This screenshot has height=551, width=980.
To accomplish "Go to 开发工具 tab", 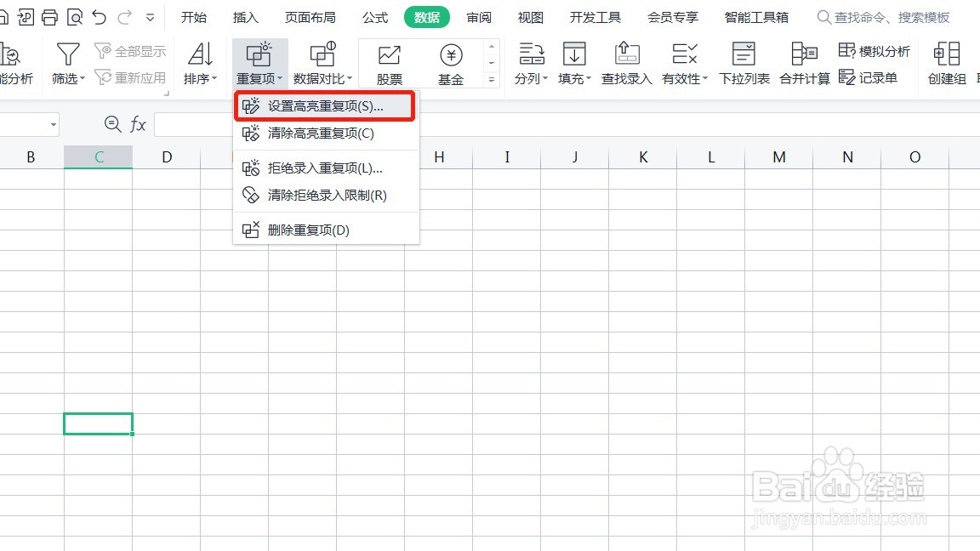I will [595, 18].
